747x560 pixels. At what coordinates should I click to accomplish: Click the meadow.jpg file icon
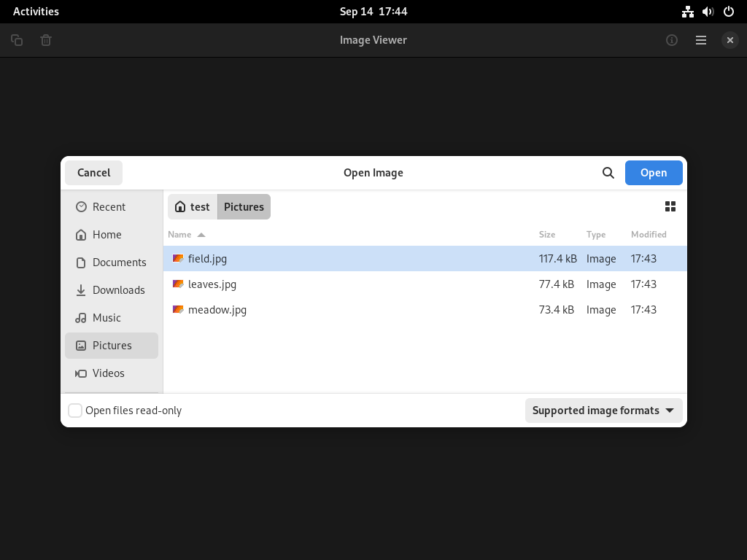pos(178,309)
